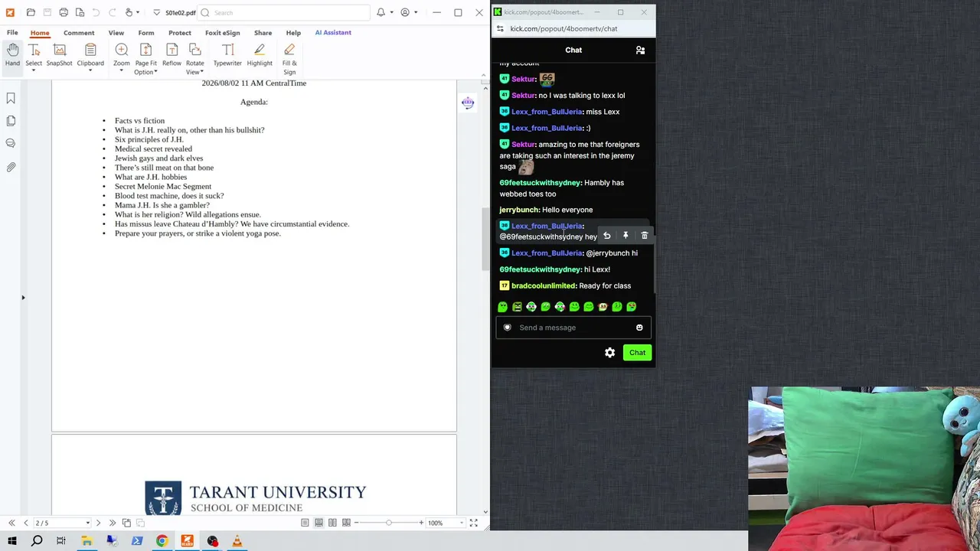
Task: Switch to continuous facing view mode
Action: tap(346, 523)
